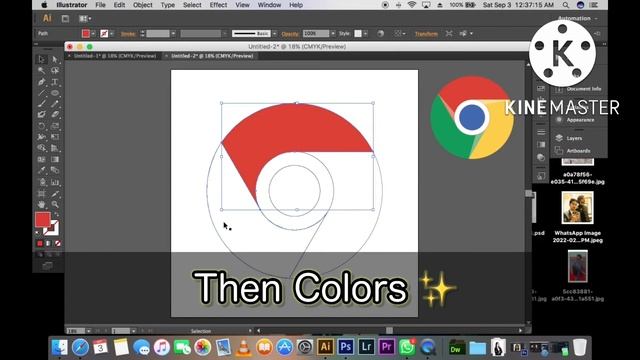Open the Automation workspace switcher
The height and width of the screenshot is (360, 640).
point(577,18)
